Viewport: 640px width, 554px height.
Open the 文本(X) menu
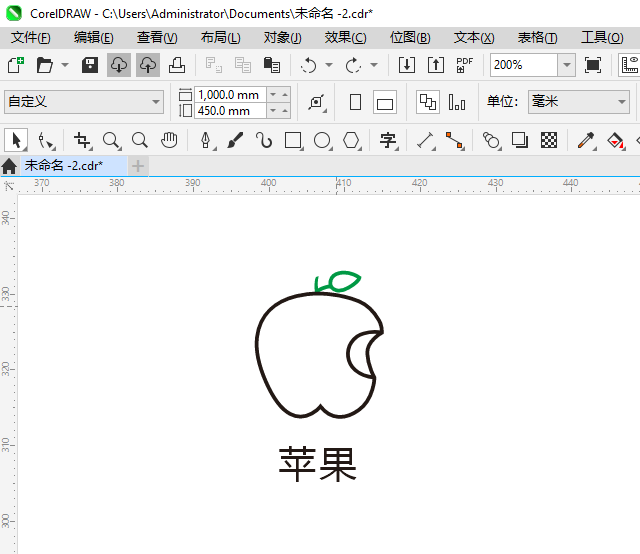[474, 38]
